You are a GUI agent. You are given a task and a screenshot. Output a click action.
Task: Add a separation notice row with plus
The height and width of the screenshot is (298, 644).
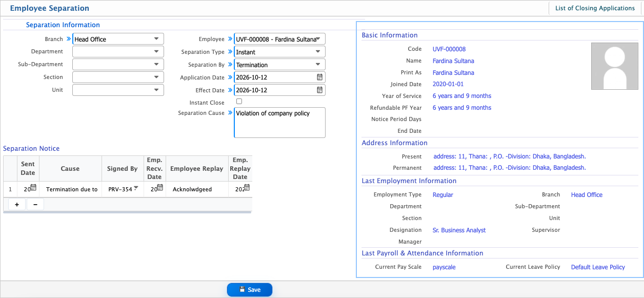[x=17, y=204]
